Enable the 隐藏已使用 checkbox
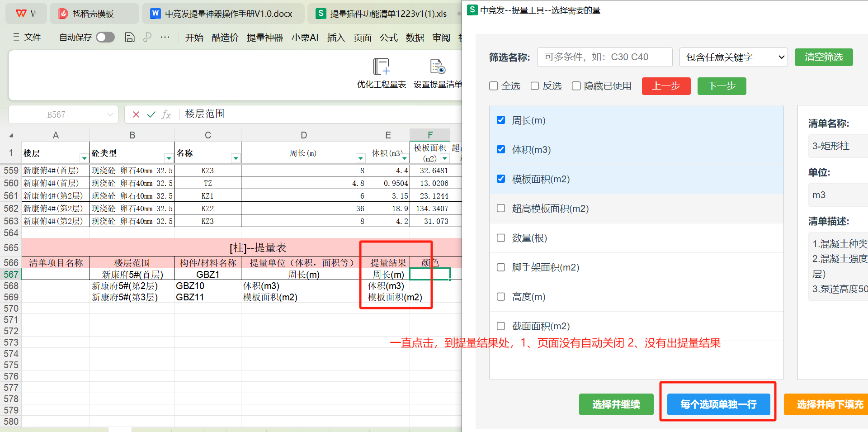The height and width of the screenshot is (432, 868). (576, 86)
